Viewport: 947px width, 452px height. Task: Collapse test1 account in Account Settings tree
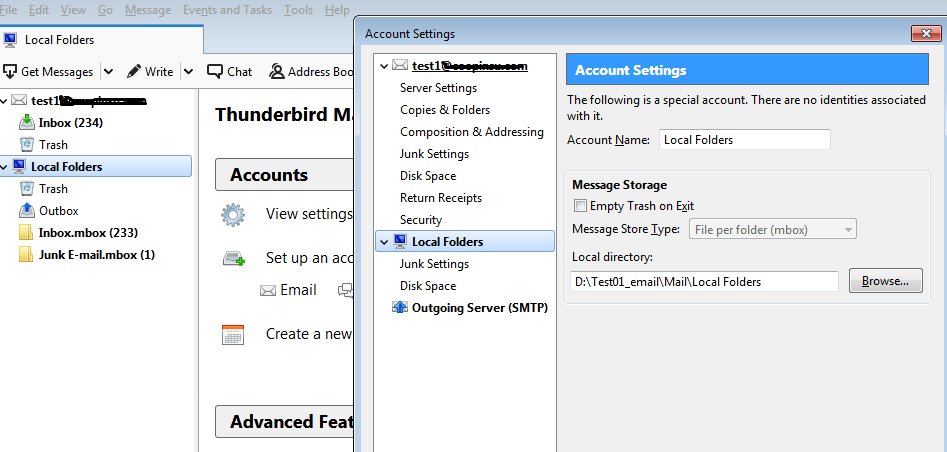click(x=384, y=66)
